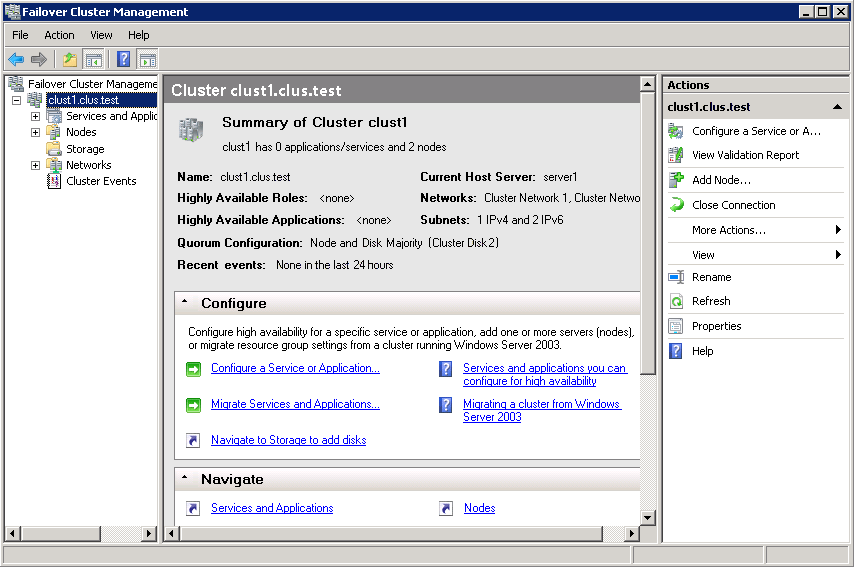This screenshot has height=567, width=854.
Task: Collapse the clust1.clus.test Actions group
Action: (x=838, y=107)
